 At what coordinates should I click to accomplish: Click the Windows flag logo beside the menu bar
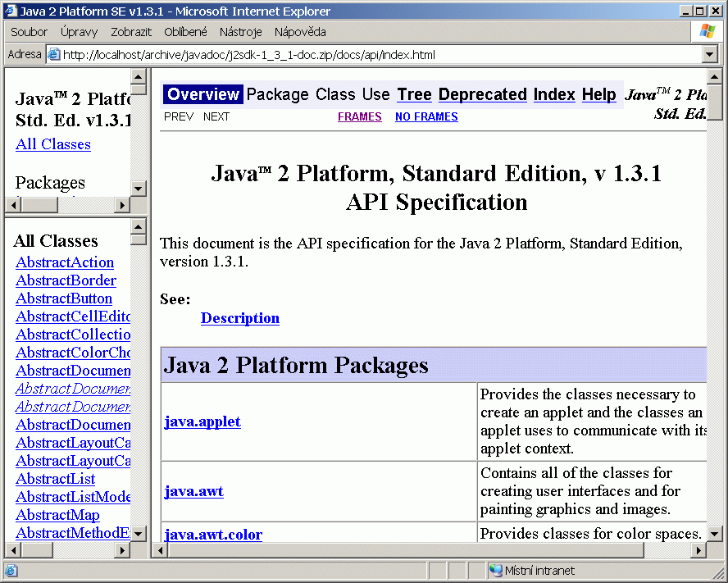[708, 31]
